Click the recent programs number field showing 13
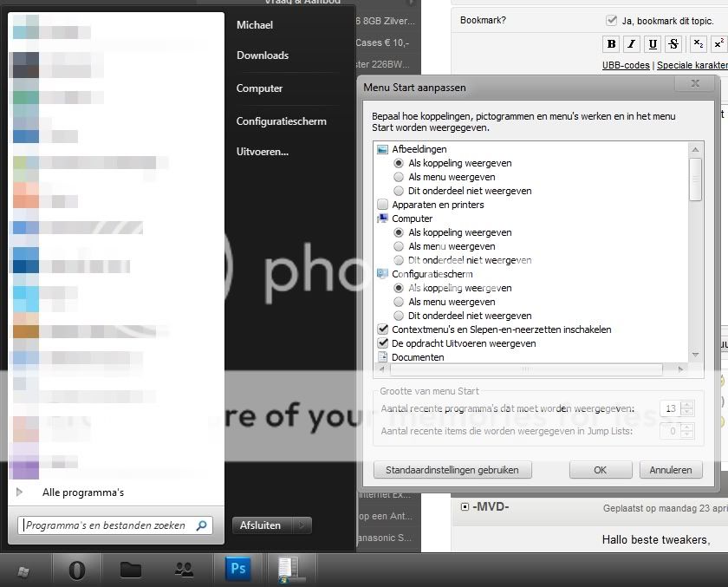This screenshot has width=728, height=587. point(671,408)
